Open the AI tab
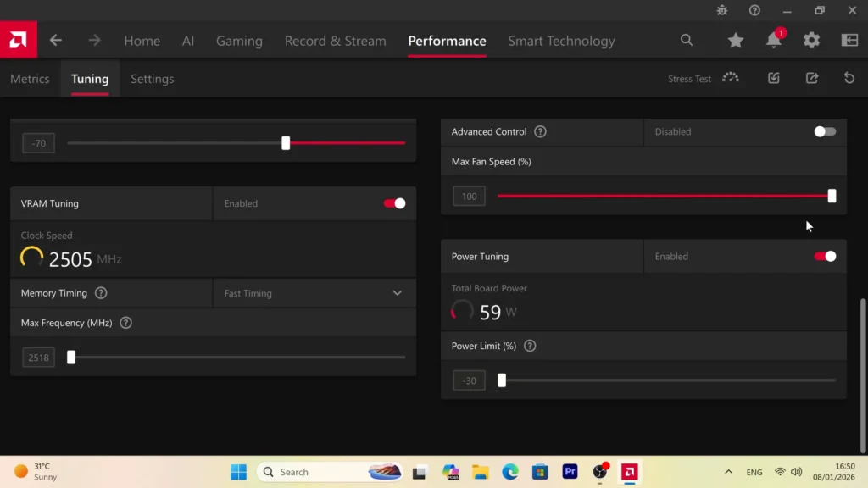 point(188,41)
